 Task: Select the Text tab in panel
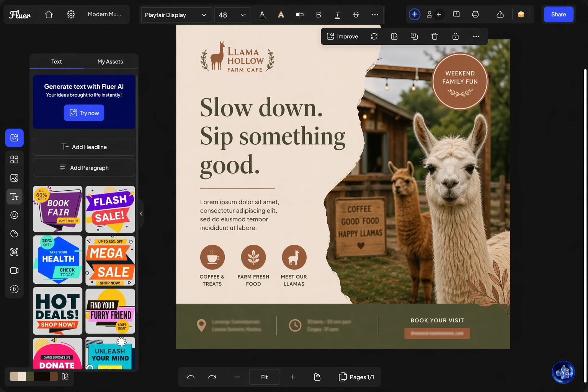(x=57, y=62)
